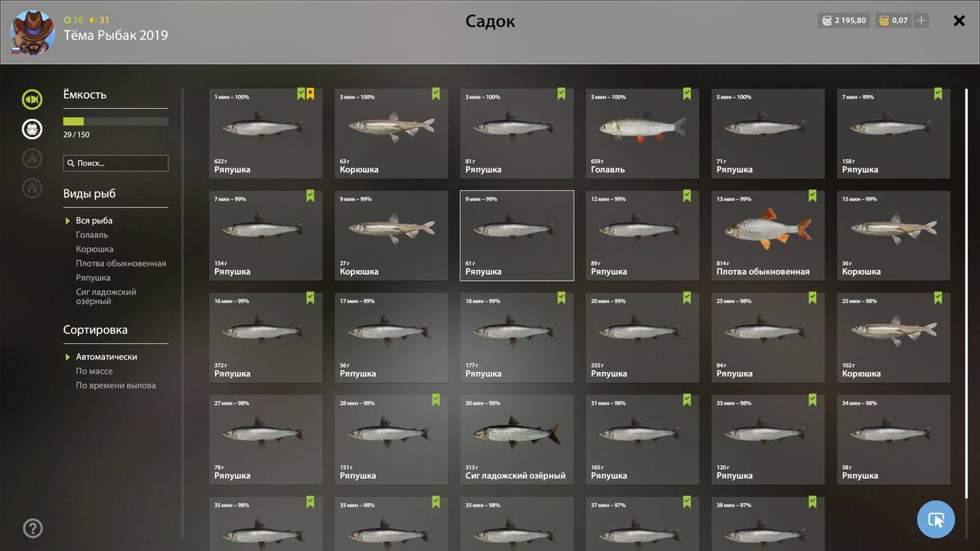Add gold coins with the plus button
Image resolution: width=980 pixels, height=551 pixels.
tap(921, 21)
